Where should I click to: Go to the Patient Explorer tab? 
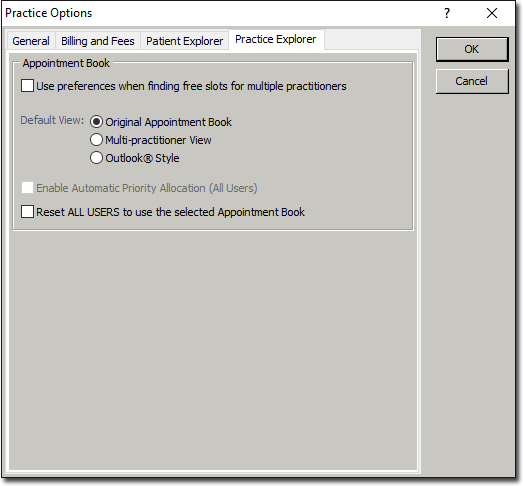(184, 41)
